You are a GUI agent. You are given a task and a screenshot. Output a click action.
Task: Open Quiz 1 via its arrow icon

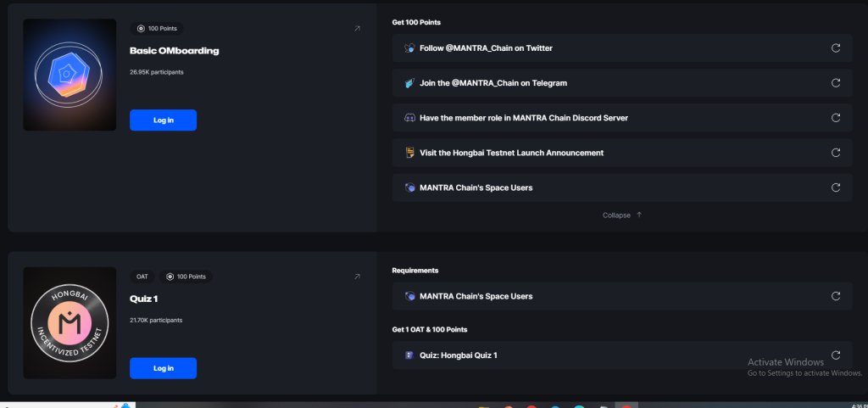click(x=357, y=277)
